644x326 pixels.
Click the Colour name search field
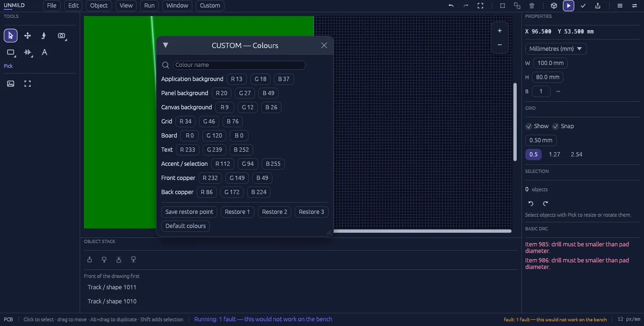239,65
